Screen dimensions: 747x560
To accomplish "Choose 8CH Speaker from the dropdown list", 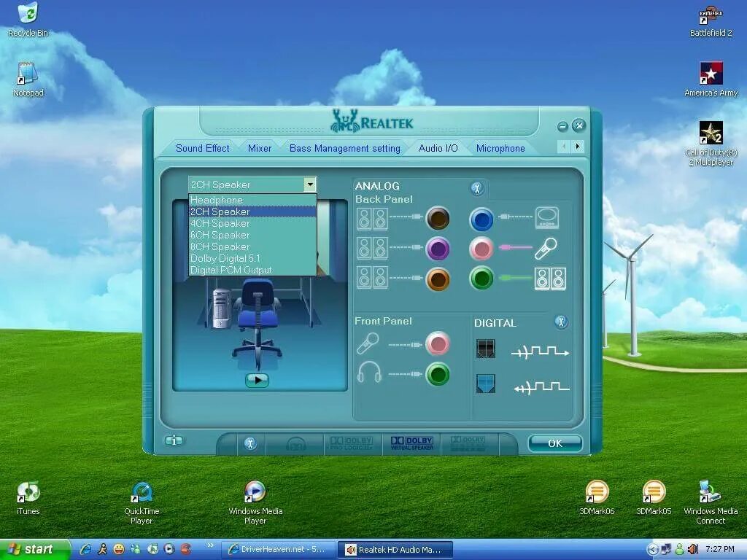I will click(252, 246).
